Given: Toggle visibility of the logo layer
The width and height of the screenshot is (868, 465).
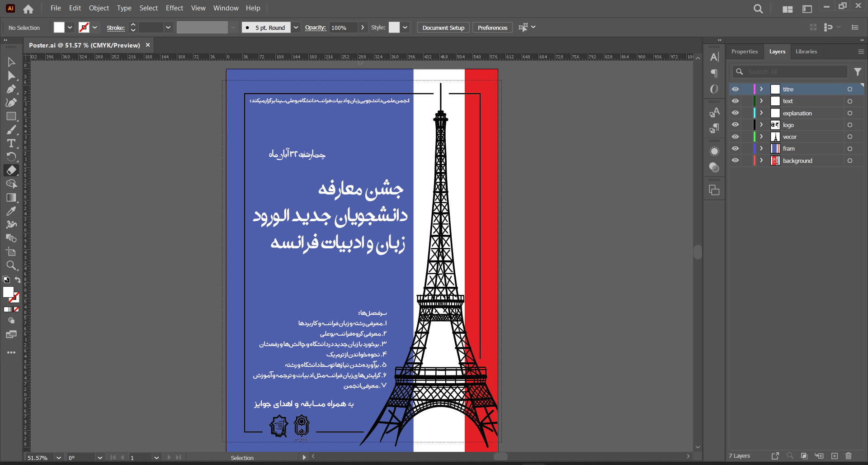Looking at the screenshot, I should click(736, 125).
